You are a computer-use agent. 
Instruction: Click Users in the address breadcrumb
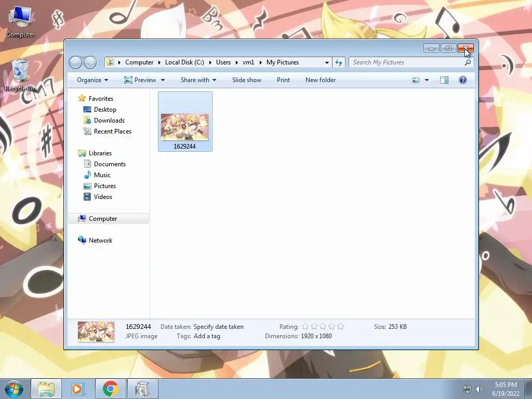pyautogui.click(x=223, y=62)
